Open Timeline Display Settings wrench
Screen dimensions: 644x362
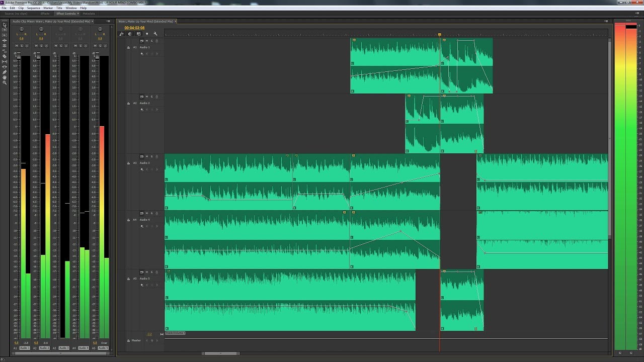(155, 34)
